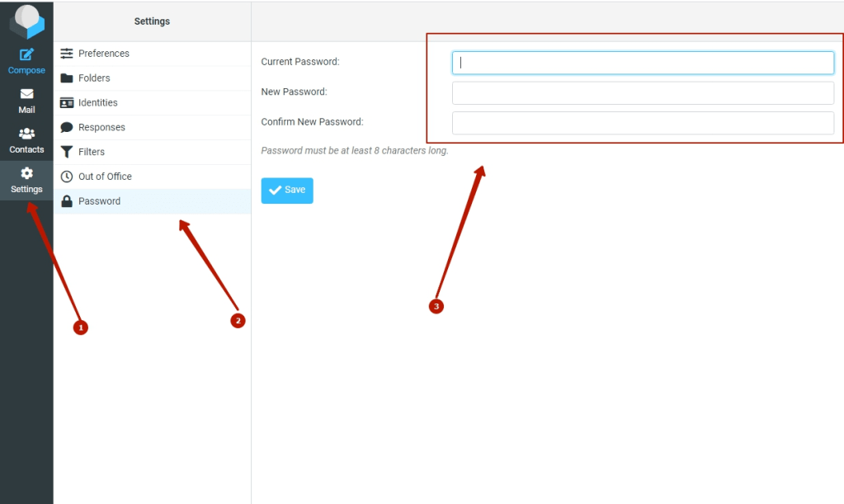Select the Confirm New Password field
Image resolution: width=844 pixels, height=504 pixels.
click(643, 123)
